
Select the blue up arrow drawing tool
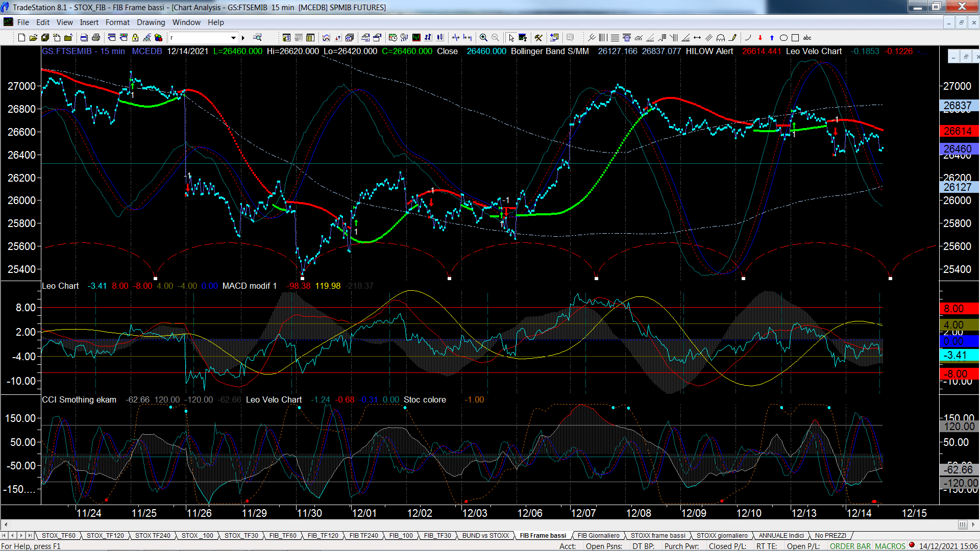(x=772, y=38)
